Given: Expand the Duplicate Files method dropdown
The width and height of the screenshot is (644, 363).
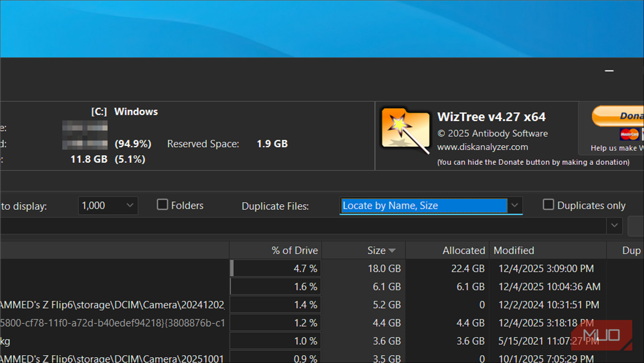Looking at the screenshot, I should point(515,205).
